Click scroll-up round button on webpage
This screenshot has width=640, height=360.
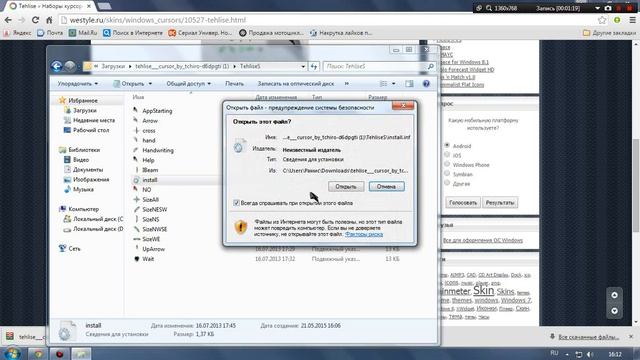click(x=614, y=295)
